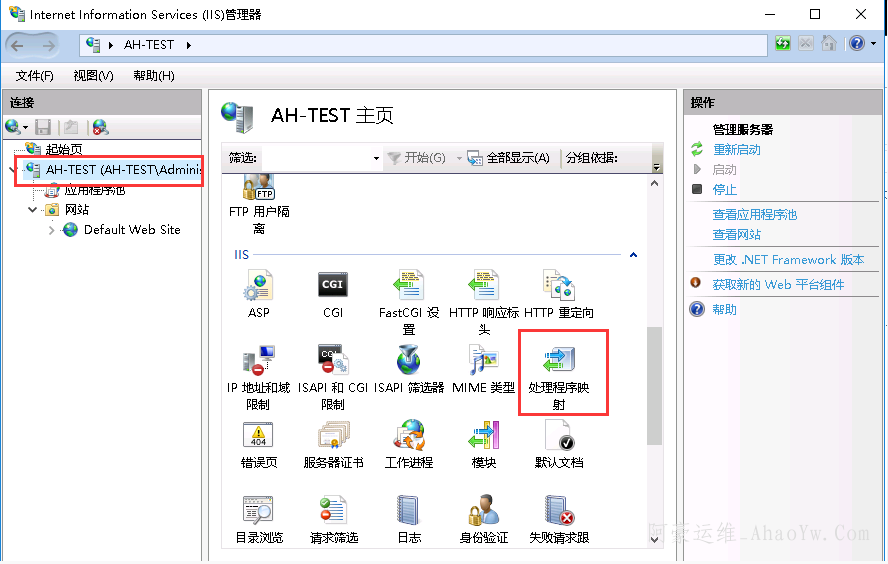This screenshot has height=564, width=888.
Task: Open the 默认文档 default document icon
Action: [x=558, y=437]
